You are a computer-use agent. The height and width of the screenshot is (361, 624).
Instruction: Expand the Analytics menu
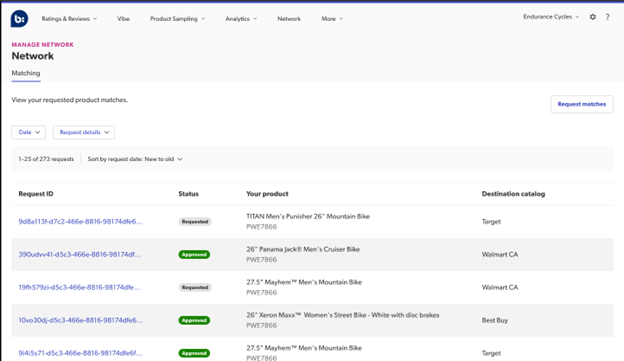(x=241, y=19)
